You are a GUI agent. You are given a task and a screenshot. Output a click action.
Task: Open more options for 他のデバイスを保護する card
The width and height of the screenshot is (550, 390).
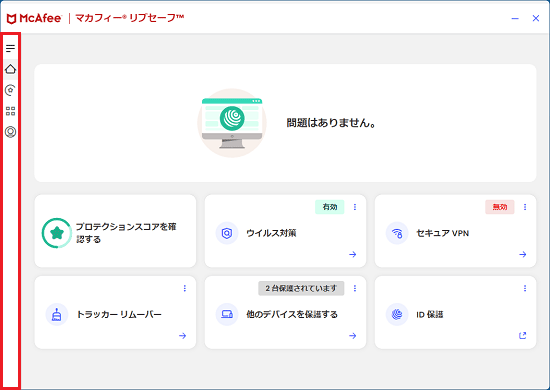355,288
